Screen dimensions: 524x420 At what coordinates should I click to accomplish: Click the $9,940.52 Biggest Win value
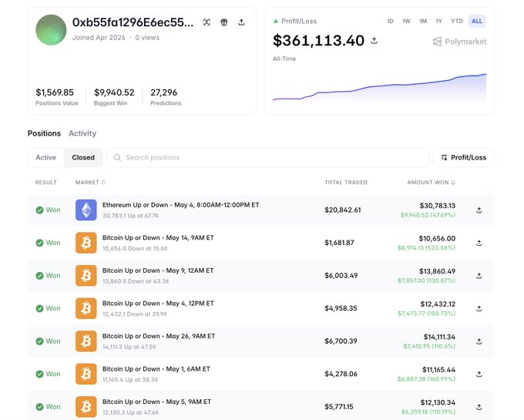tap(114, 92)
